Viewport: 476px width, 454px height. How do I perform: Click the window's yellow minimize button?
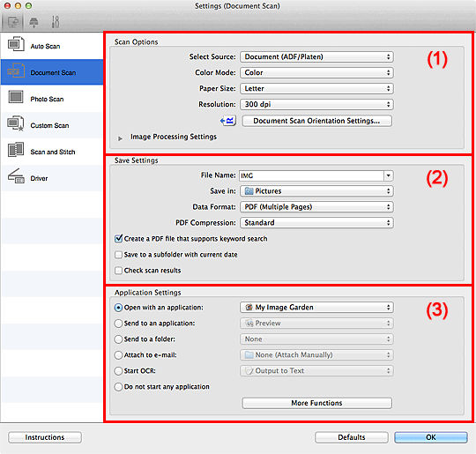(18, 6)
